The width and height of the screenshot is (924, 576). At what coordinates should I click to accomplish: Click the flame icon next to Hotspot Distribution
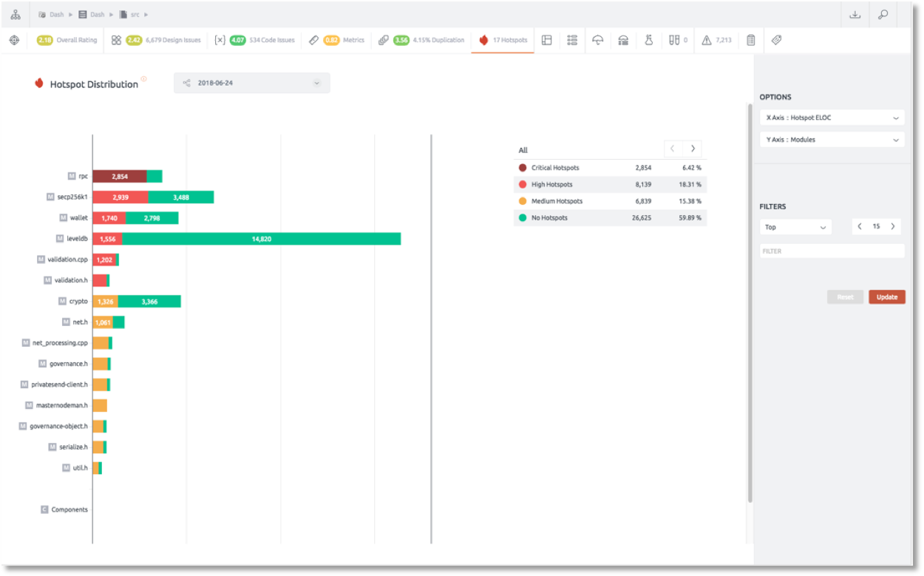pos(39,84)
